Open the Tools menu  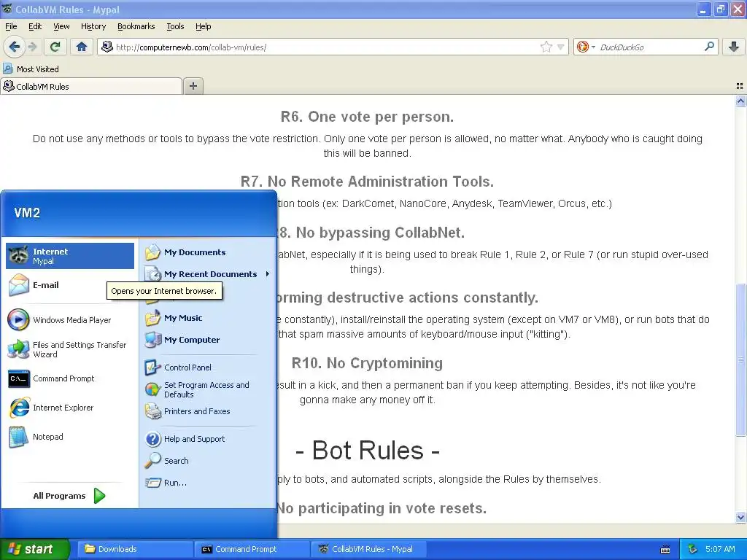175,26
